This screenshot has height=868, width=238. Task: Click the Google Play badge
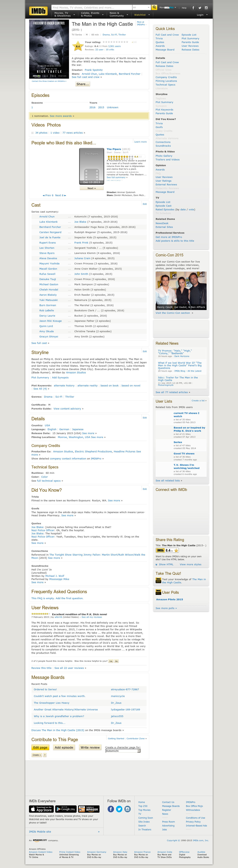(66, 809)
